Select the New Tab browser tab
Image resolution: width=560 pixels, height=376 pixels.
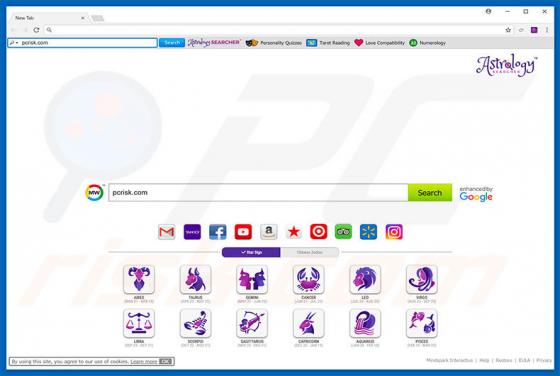click(x=48, y=18)
